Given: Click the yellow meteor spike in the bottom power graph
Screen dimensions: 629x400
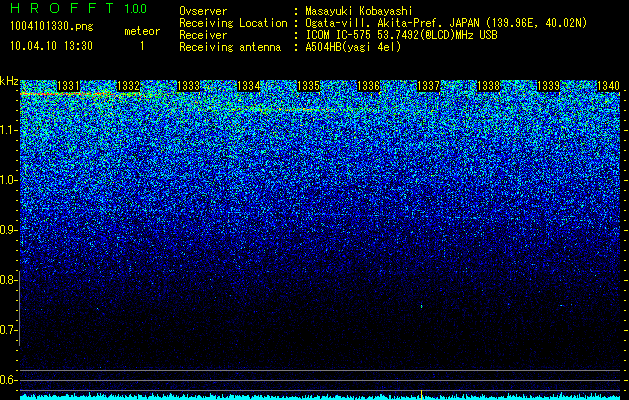Looking at the screenshot, I should [421, 395].
